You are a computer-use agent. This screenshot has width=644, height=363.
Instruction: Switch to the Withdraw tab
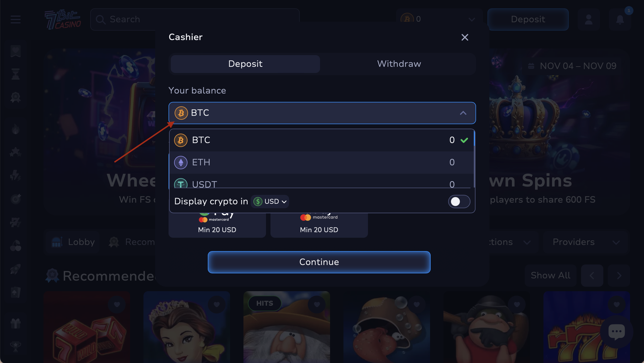pyautogui.click(x=399, y=64)
